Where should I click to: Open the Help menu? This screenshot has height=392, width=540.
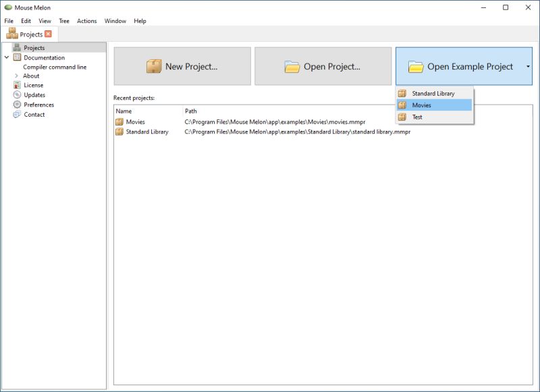pos(140,21)
